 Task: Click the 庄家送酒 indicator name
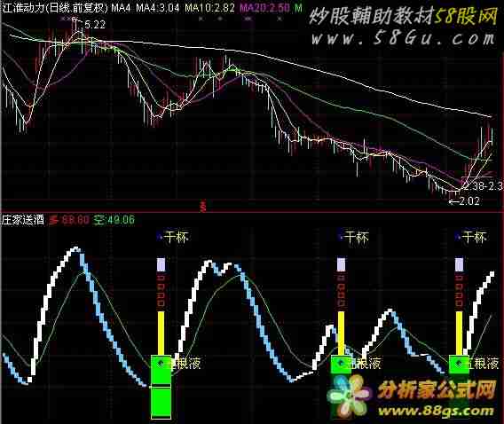(22, 220)
